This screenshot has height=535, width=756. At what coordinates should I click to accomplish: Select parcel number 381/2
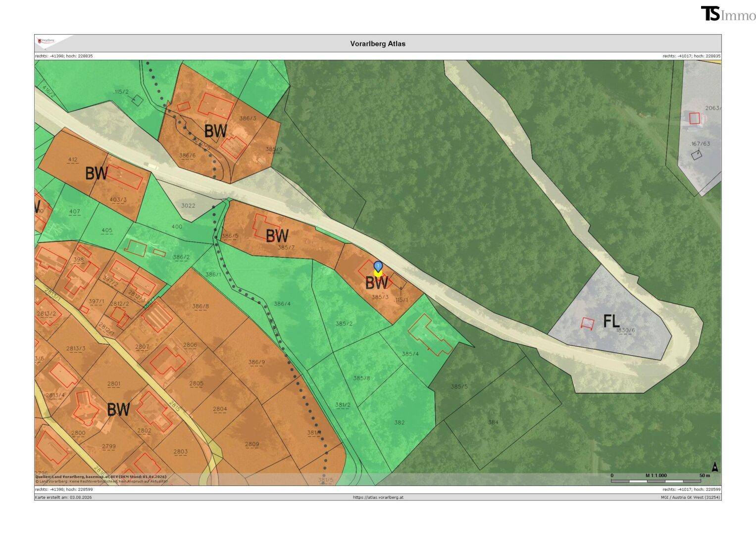coord(343,405)
